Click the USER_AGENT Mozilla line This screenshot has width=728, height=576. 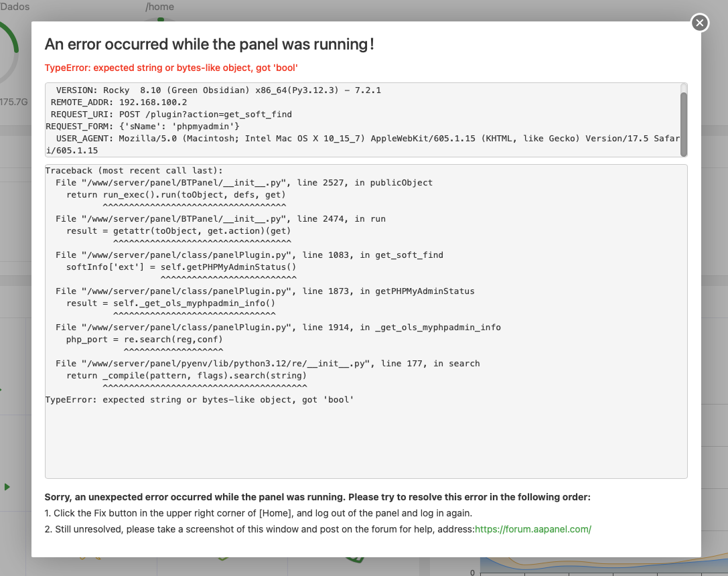pyautogui.click(x=362, y=138)
